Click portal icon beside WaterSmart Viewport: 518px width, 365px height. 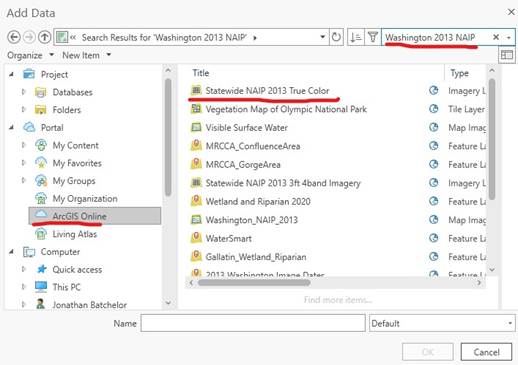(x=433, y=238)
